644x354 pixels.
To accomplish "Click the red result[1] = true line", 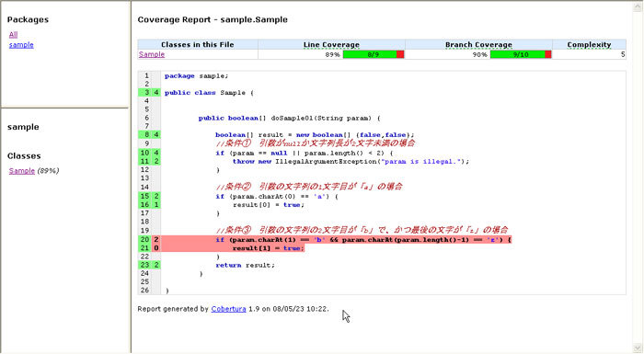I will [x=269, y=248].
